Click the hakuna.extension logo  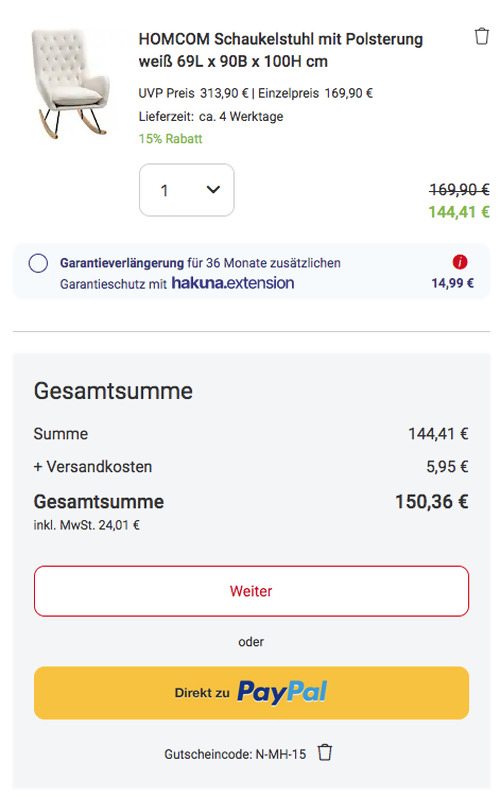point(232,283)
